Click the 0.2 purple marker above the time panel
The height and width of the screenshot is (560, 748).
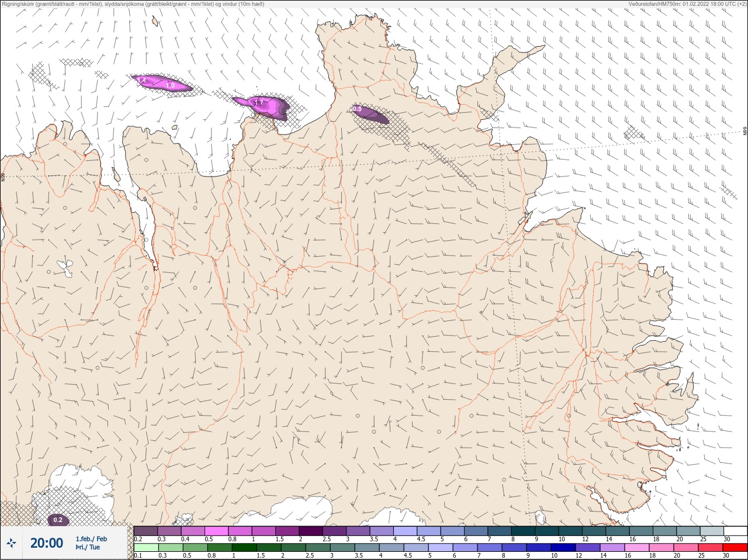tap(58, 520)
